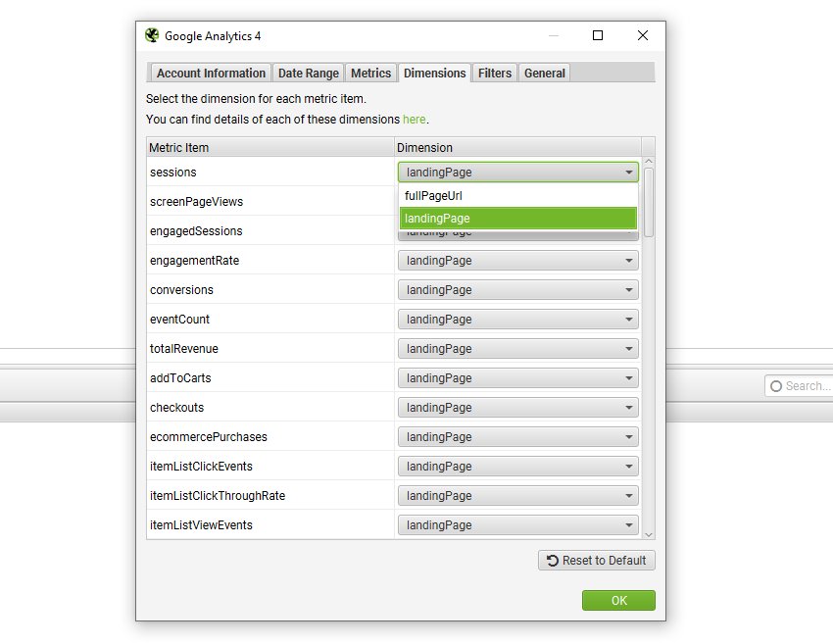Click the search magnifier icon in background window
The height and width of the screenshot is (644, 833).
coord(775,386)
